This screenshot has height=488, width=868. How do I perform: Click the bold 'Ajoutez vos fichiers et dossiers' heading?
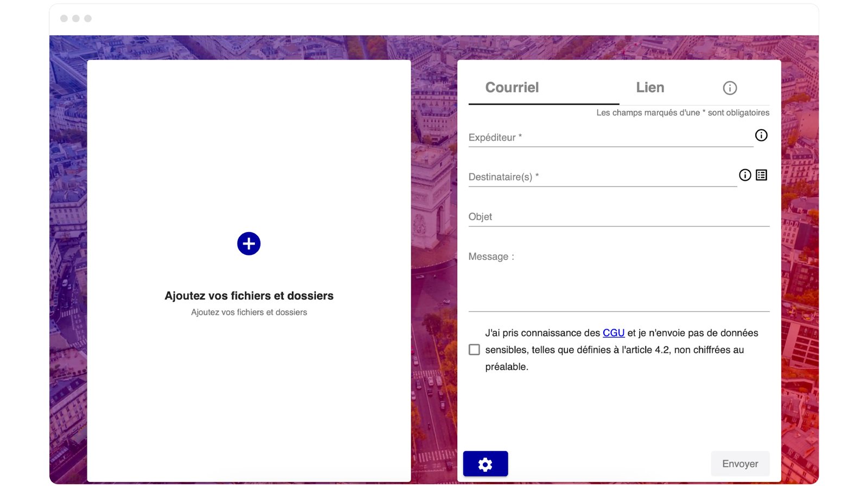point(249,296)
